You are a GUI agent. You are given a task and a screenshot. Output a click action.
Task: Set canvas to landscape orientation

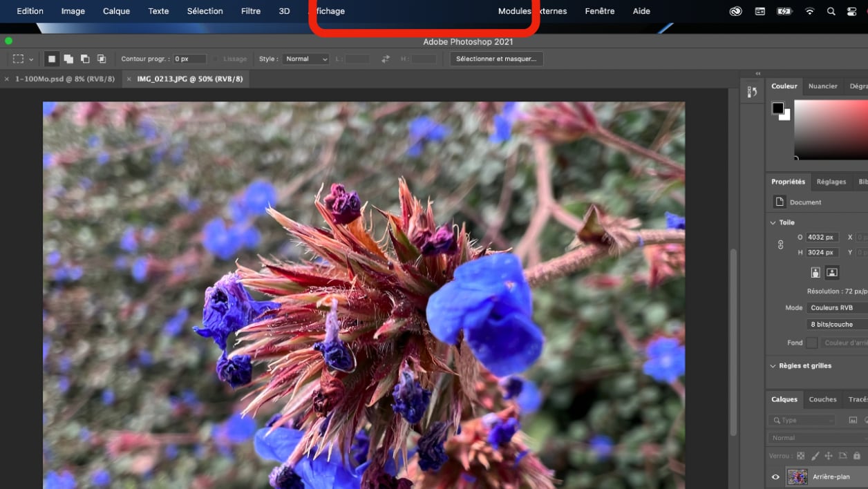click(832, 272)
